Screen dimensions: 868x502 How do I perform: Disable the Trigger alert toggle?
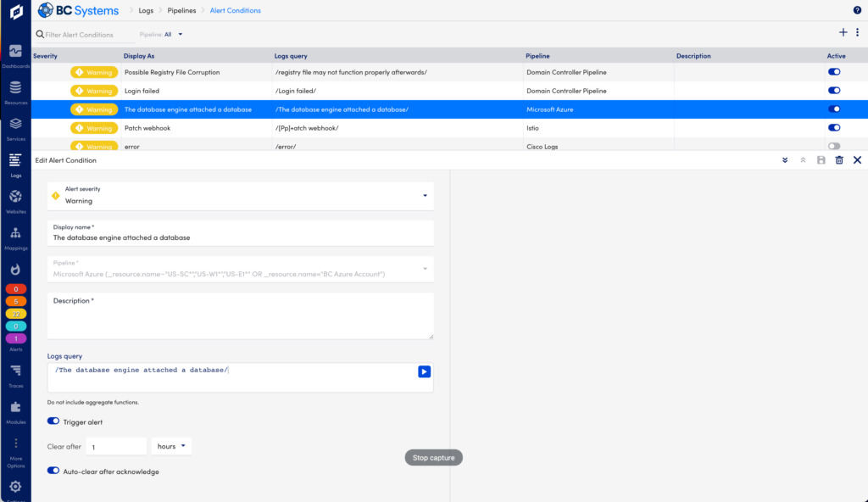[53, 421]
